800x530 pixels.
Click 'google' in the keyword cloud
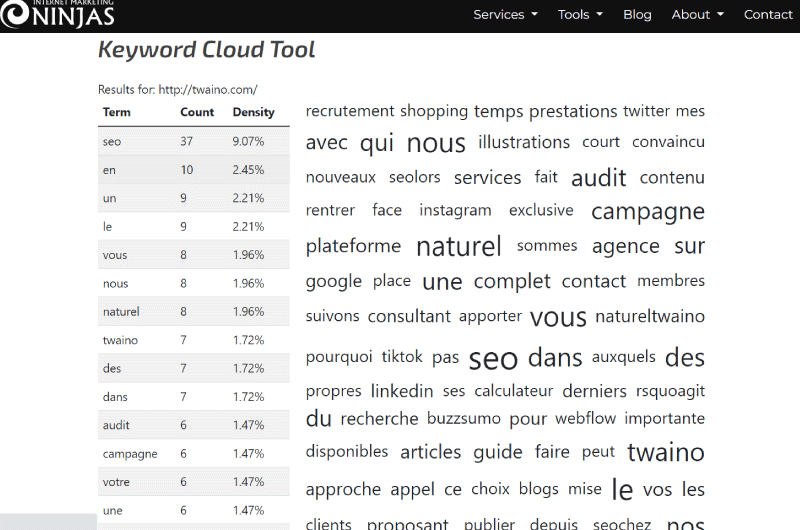pyautogui.click(x=334, y=282)
